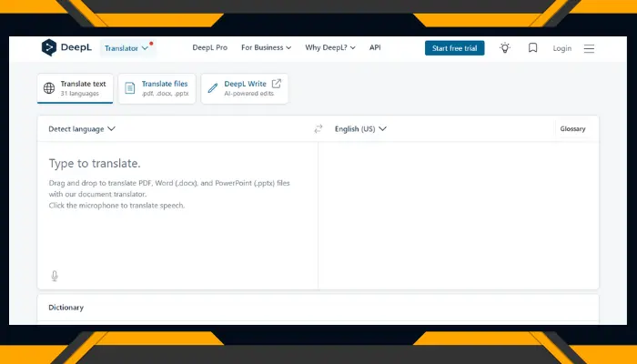Image resolution: width=637 pixels, height=364 pixels.
Task: Click the translation output area
Action: pyautogui.click(x=459, y=216)
